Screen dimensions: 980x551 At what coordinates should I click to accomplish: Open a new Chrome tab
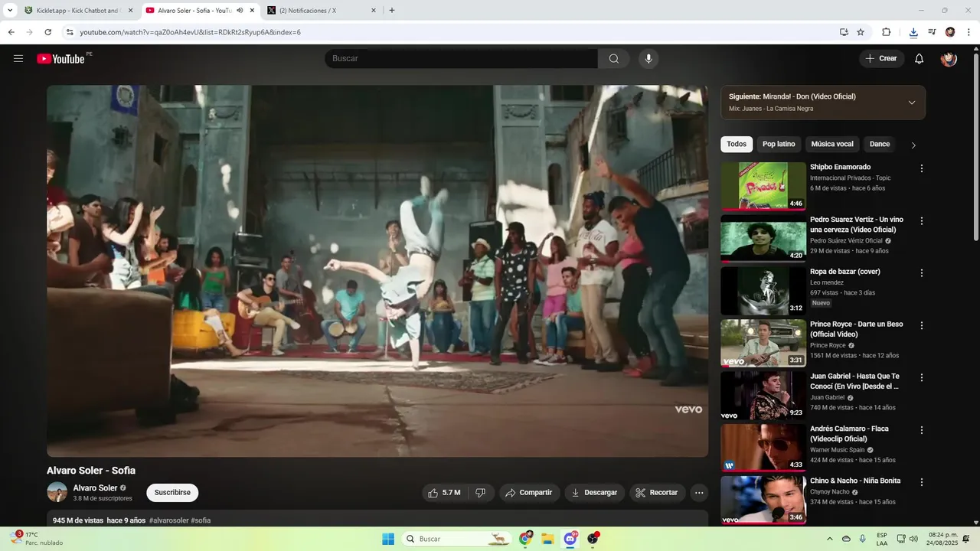tap(392, 11)
